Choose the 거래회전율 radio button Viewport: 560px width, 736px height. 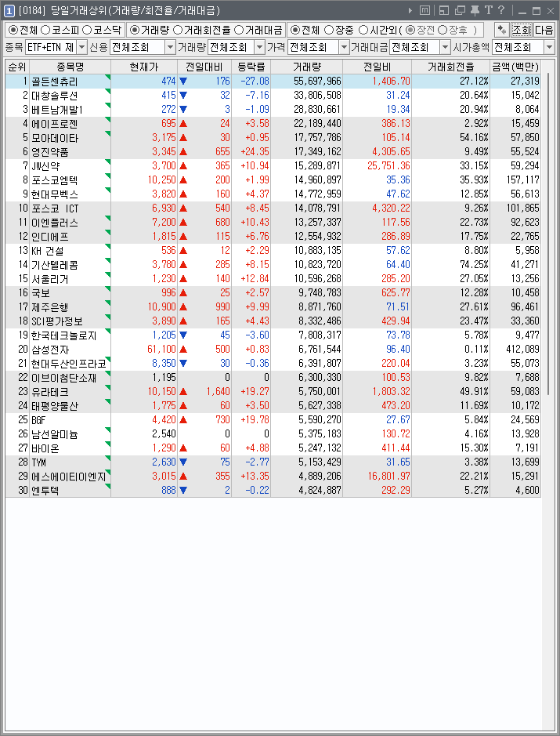(x=178, y=30)
